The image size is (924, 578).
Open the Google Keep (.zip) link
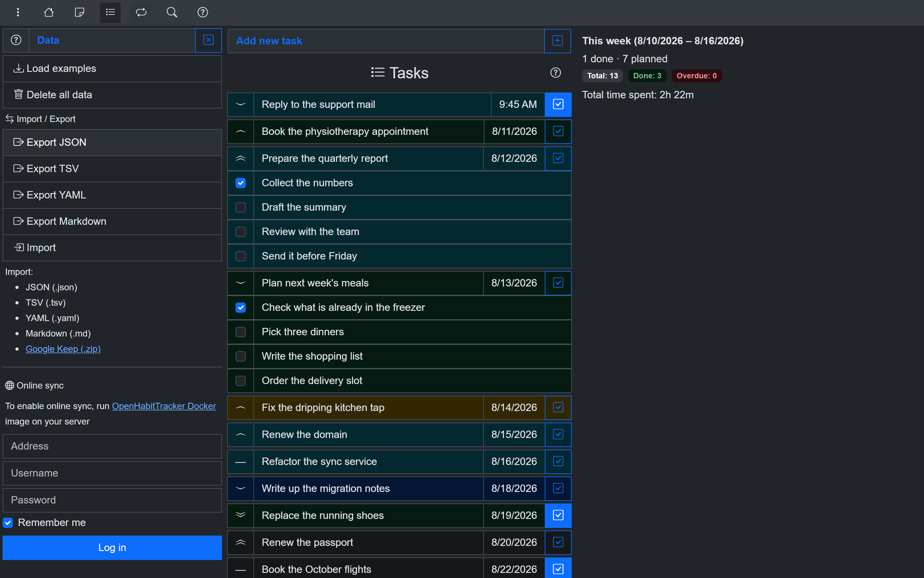coord(63,349)
